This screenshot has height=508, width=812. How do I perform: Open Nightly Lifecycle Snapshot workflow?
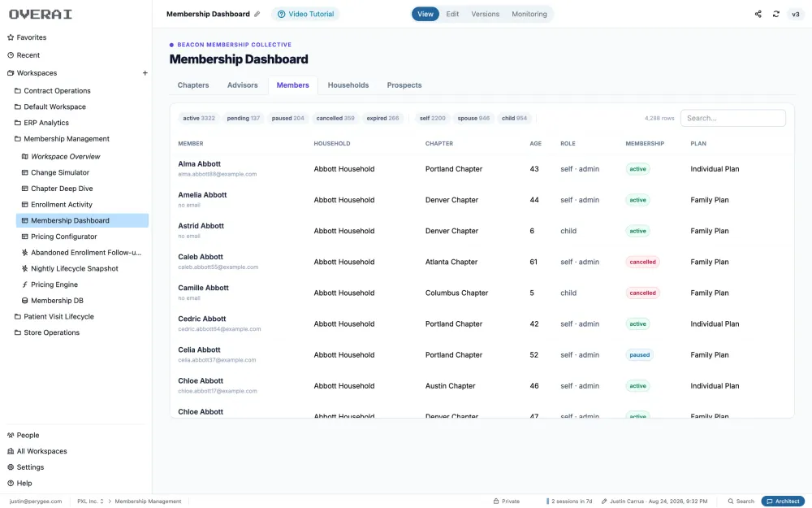pyautogui.click(x=69, y=268)
